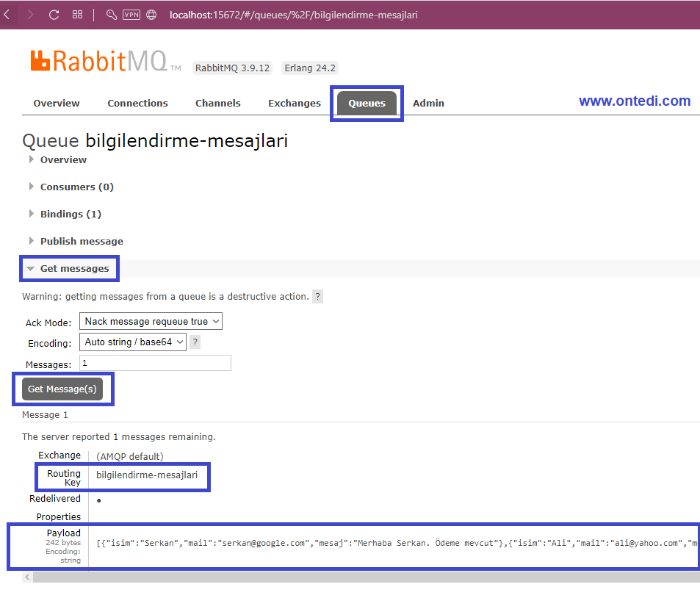Image resolution: width=700 pixels, height=598 pixels.
Task: Open help icon next to Encoding dropdown
Action: click(195, 342)
